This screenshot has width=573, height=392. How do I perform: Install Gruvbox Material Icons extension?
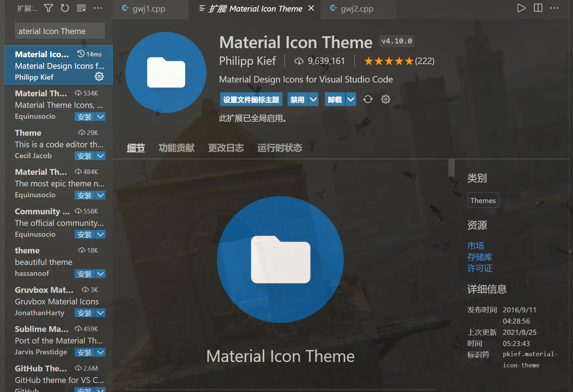[85, 313]
